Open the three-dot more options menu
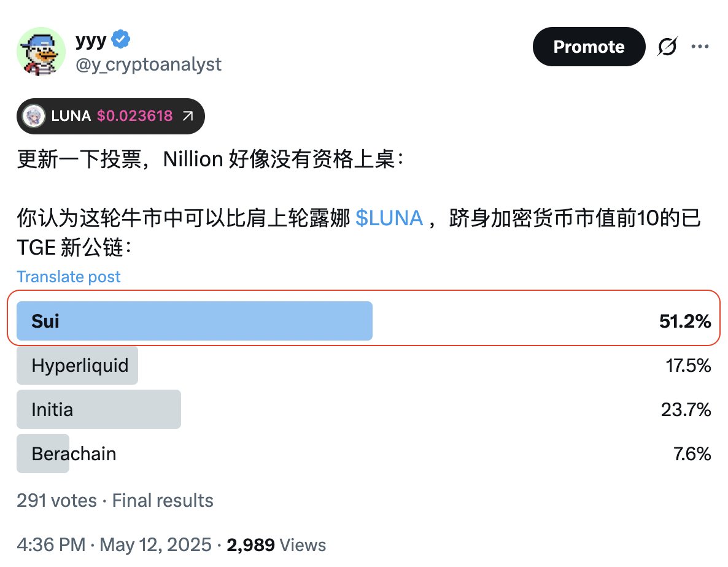728x567 pixels. (x=700, y=47)
